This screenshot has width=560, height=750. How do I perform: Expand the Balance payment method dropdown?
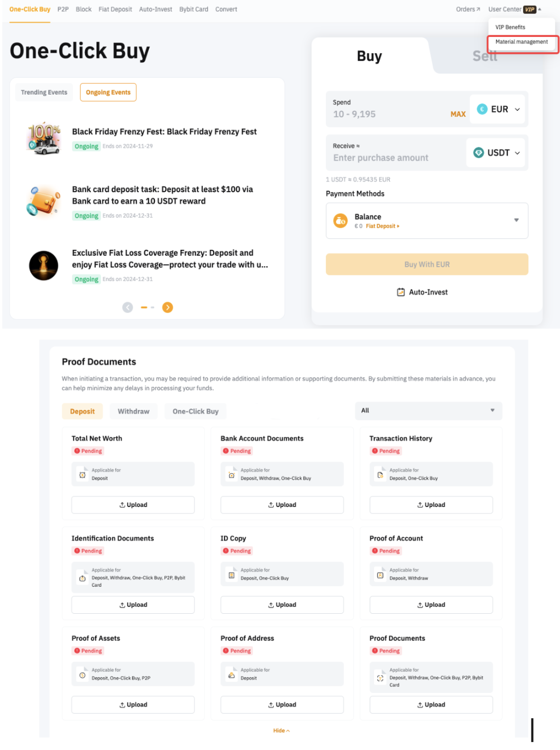pyautogui.click(x=516, y=220)
